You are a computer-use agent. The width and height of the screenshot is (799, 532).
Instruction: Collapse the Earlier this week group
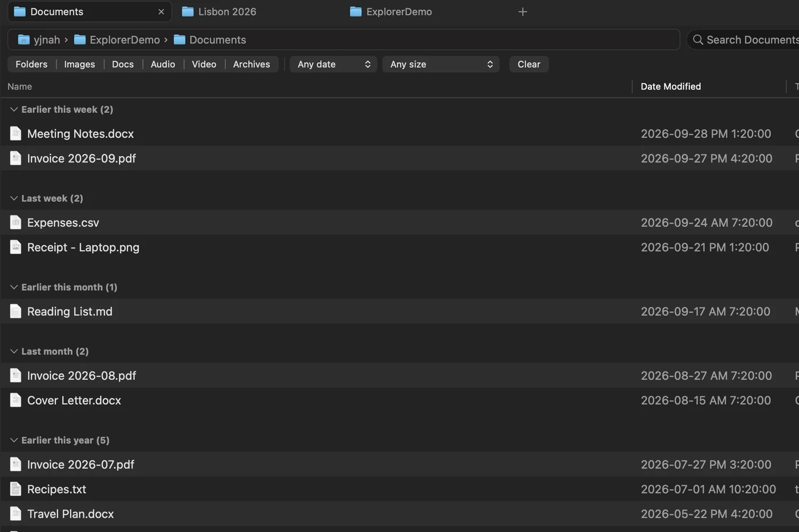(x=14, y=109)
